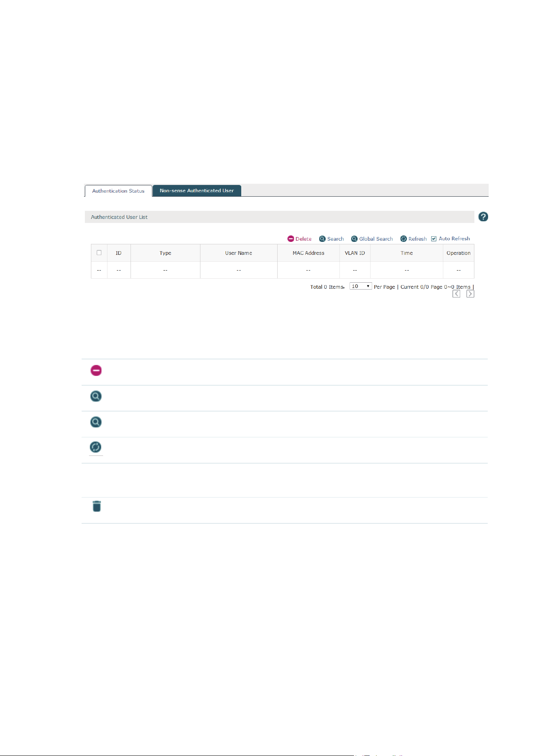The image size is (535, 756).
Task: Click the Operation column header
Action: [459, 253]
